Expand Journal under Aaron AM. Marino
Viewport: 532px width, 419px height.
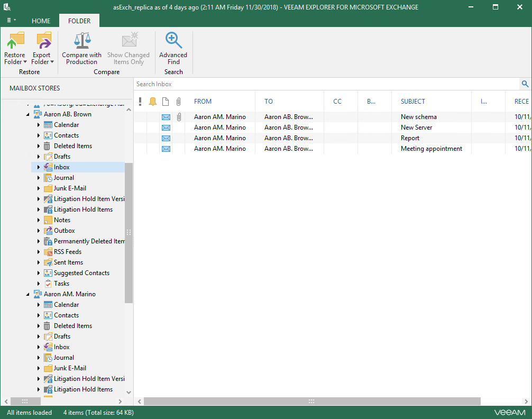(x=38, y=358)
